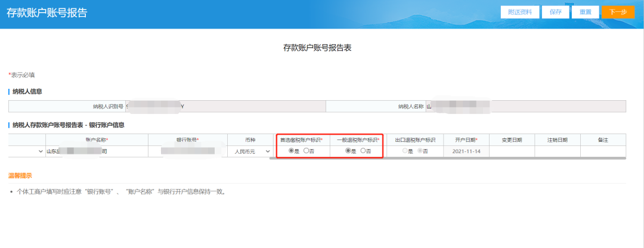644x248 pixels.
Task: Expand the first-column dropdown in account row
Action: coord(27,151)
